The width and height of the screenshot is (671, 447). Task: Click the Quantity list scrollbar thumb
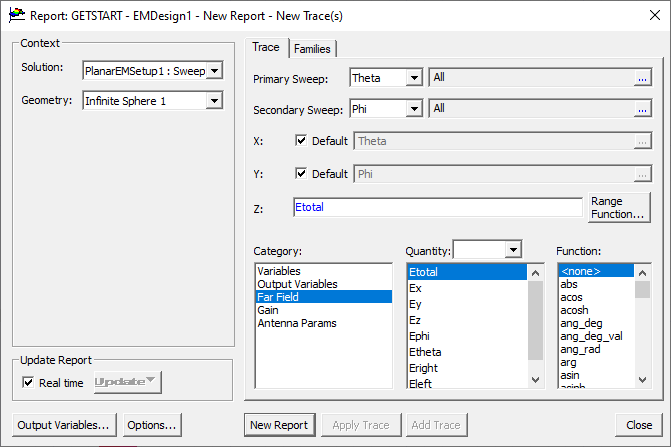[535, 320]
